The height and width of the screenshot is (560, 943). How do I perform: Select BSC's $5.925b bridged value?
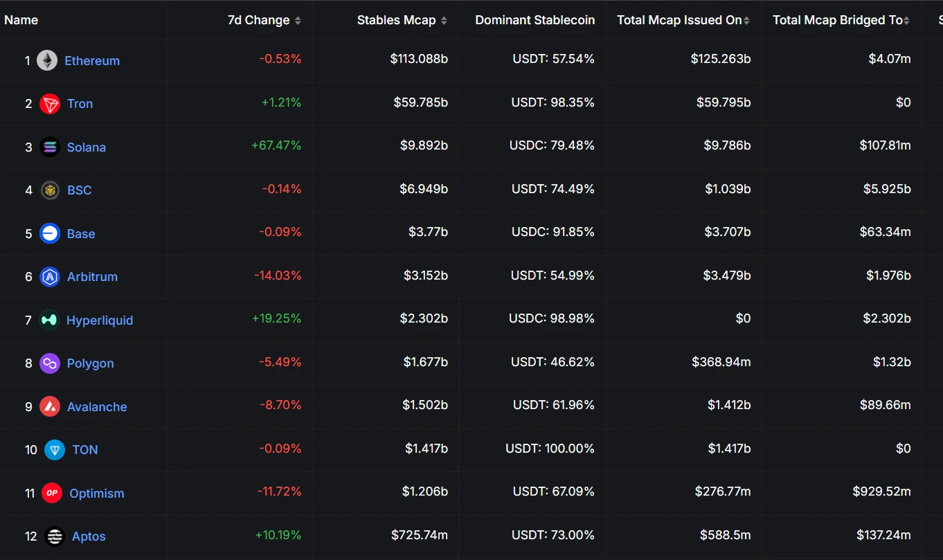point(887,189)
